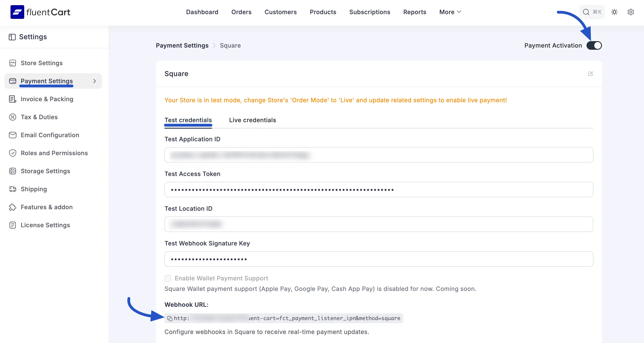The height and width of the screenshot is (343, 644).
Task: Click into the Test Location ID field
Action: (379, 224)
